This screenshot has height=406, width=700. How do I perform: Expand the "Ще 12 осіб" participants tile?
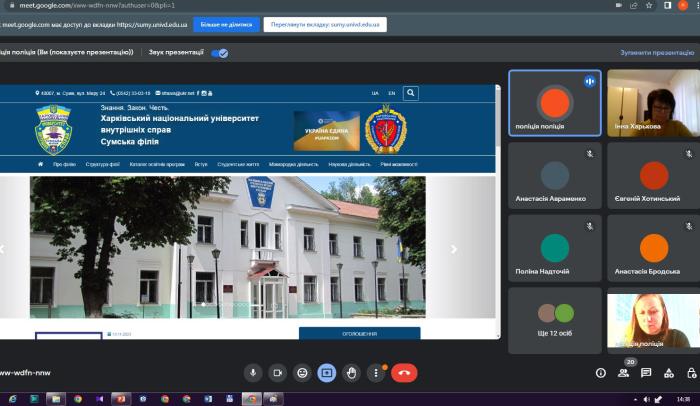point(554,320)
